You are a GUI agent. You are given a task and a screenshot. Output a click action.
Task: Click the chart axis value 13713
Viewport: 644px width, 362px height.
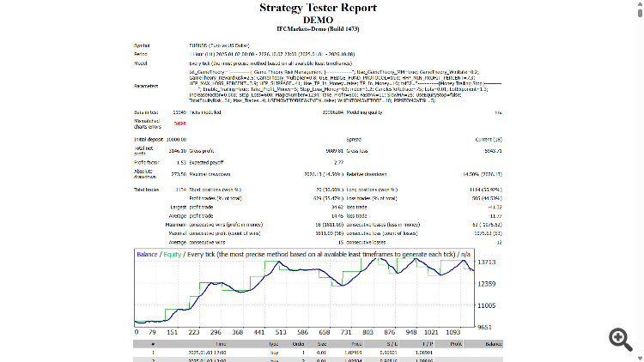click(x=486, y=262)
